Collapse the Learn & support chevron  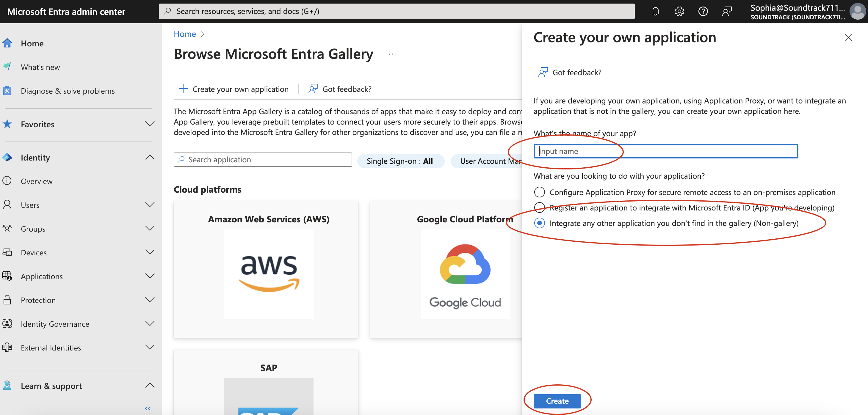coord(150,385)
